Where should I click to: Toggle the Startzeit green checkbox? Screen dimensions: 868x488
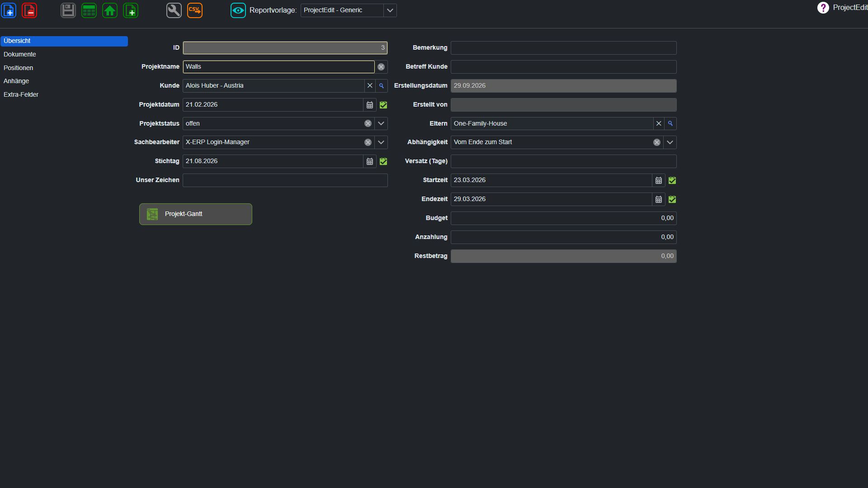tap(672, 180)
